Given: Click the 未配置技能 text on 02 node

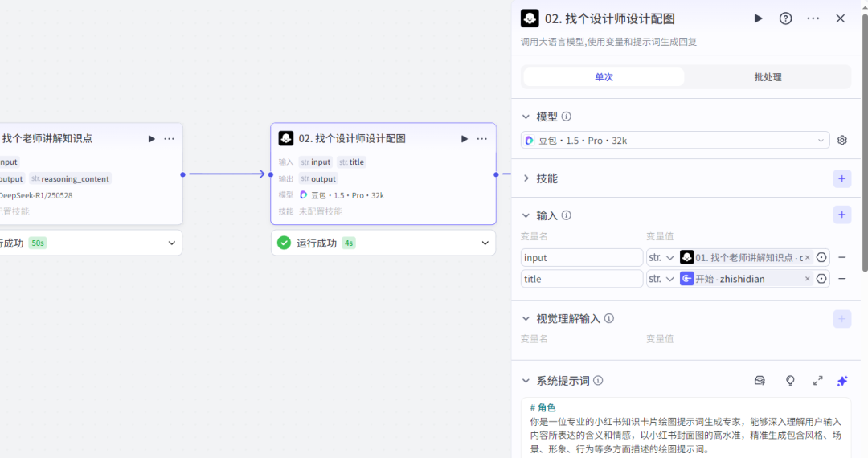Looking at the screenshot, I should pyautogui.click(x=321, y=211).
